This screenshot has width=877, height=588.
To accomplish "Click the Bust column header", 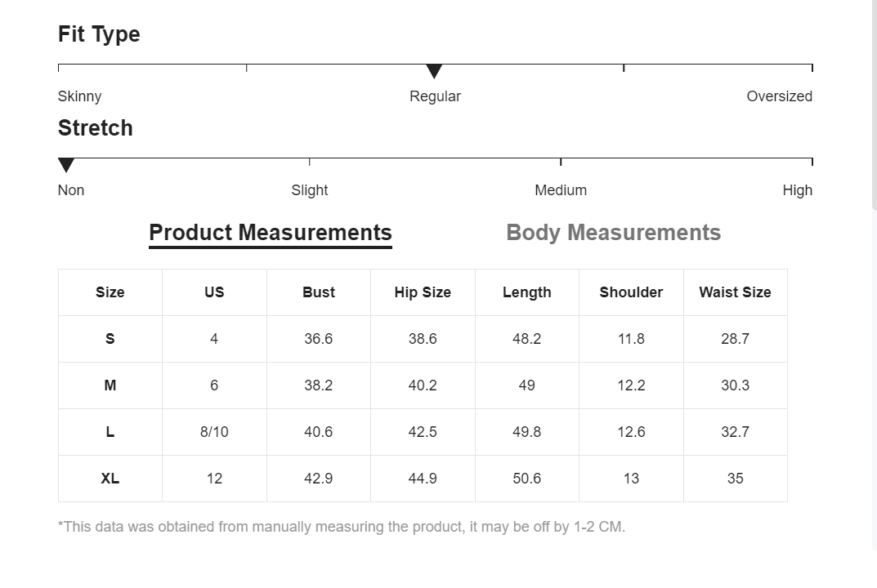I will pyautogui.click(x=319, y=292).
